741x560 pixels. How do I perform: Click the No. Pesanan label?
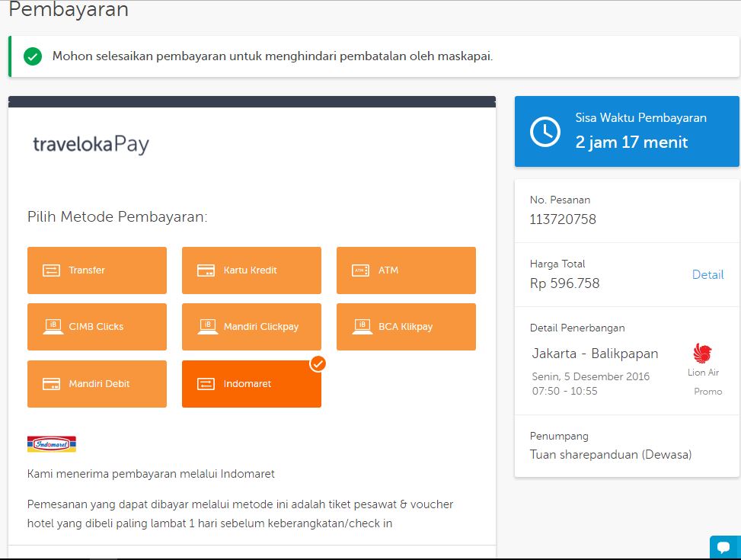pyautogui.click(x=560, y=200)
